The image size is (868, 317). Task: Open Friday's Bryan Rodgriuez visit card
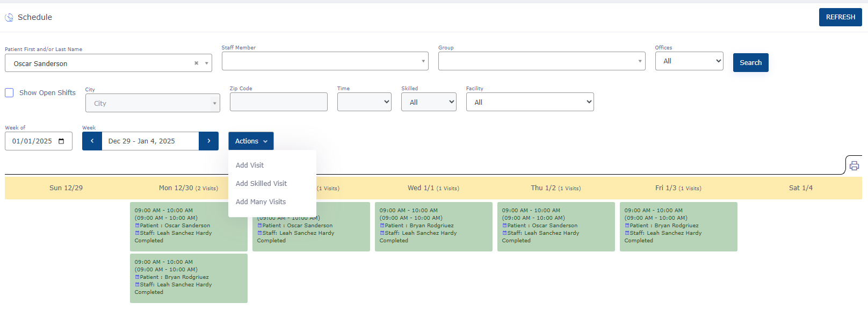click(x=678, y=226)
